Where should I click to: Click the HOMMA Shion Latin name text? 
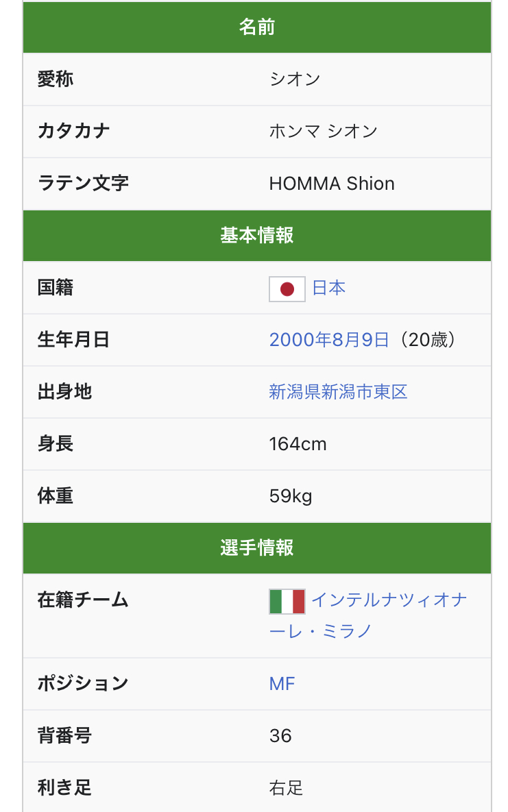(x=332, y=184)
